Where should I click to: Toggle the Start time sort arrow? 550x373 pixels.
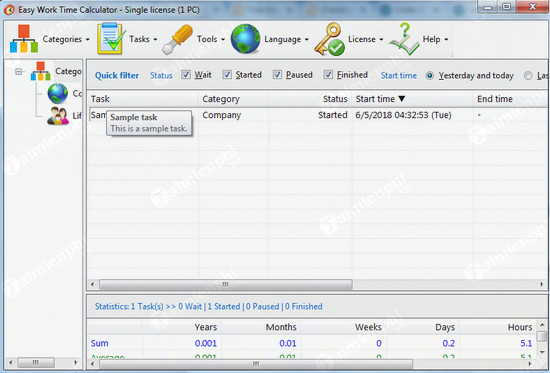pos(402,99)
